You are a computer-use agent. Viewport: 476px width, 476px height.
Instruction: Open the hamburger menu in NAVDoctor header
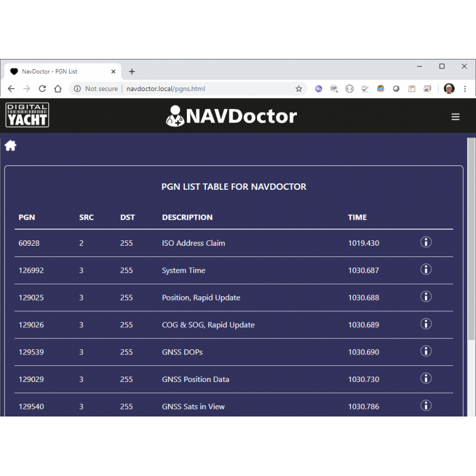click(x=455, y=117)
